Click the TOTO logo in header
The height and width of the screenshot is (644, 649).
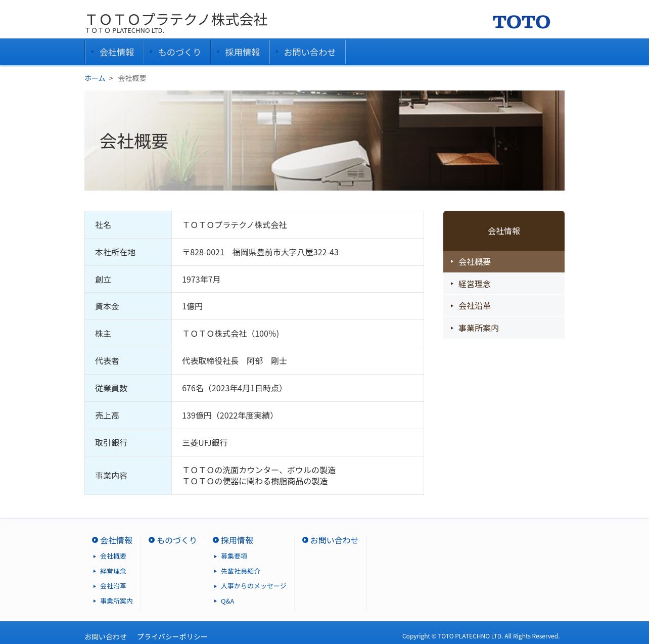(x=521, y=22)
